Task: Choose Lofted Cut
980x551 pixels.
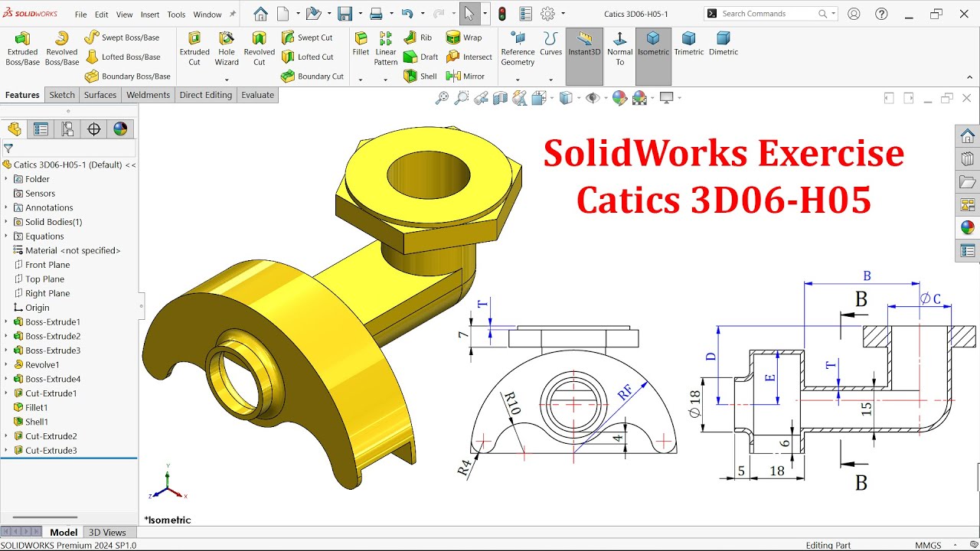Action: tap(307, 57)
